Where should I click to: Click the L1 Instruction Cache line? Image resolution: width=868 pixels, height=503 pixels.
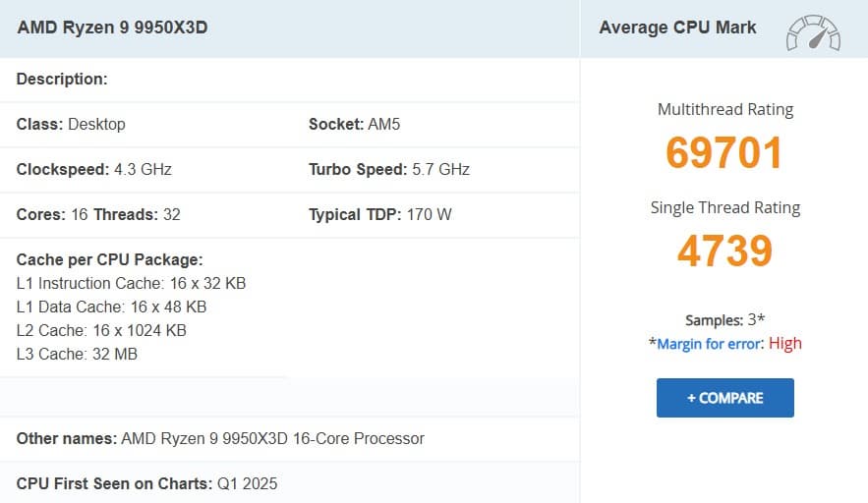131,283
